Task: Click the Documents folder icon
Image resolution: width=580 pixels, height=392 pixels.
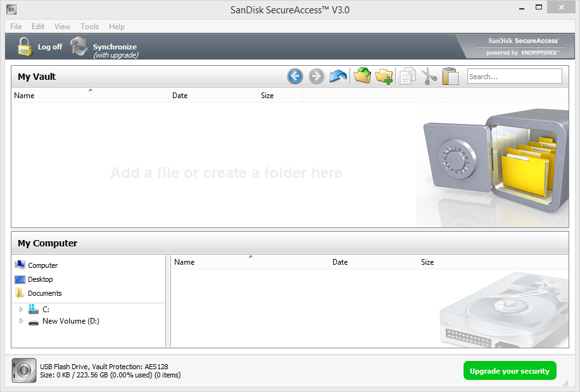Action: coord(20,293)
